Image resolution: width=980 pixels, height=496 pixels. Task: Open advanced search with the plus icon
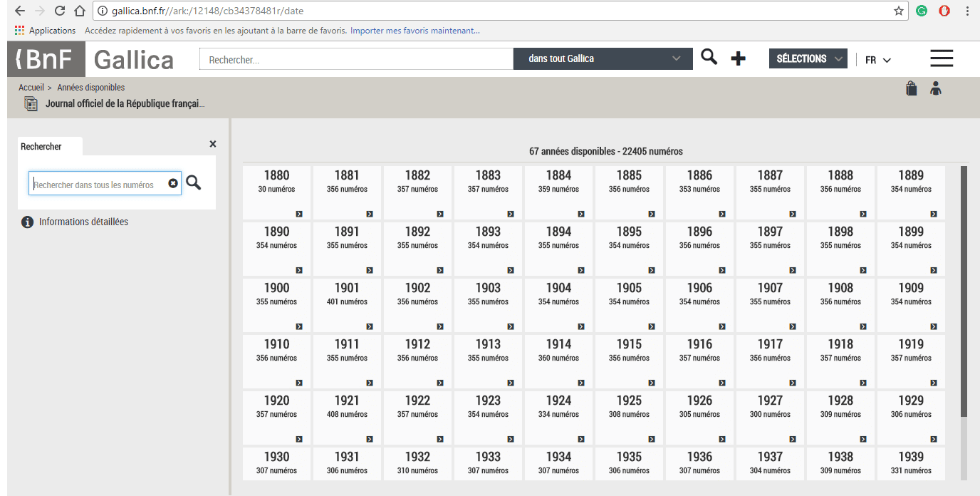pyautogui.click(x=739, y=59)
